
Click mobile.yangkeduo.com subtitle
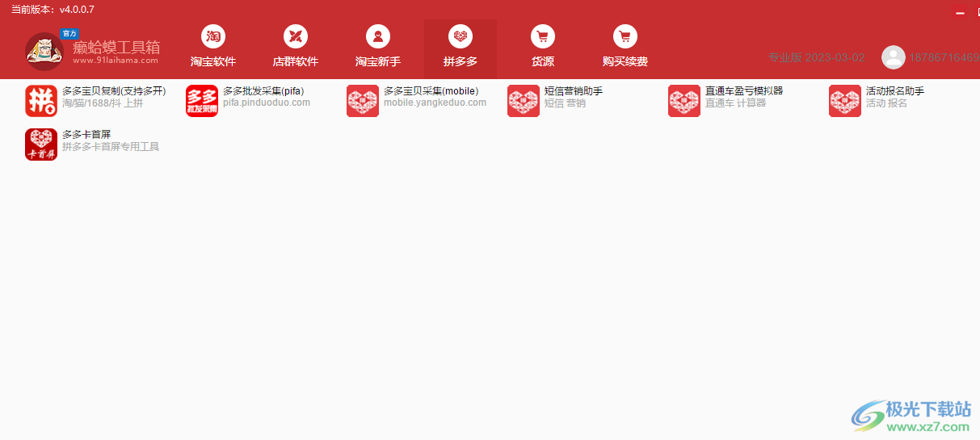click(x=435, y=103)
